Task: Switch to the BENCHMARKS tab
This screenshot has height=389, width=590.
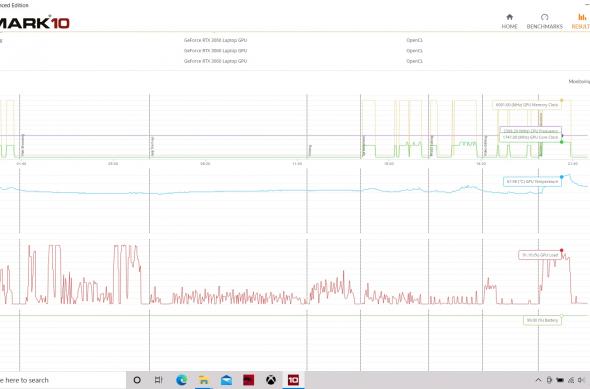Action: pos(544,21)
